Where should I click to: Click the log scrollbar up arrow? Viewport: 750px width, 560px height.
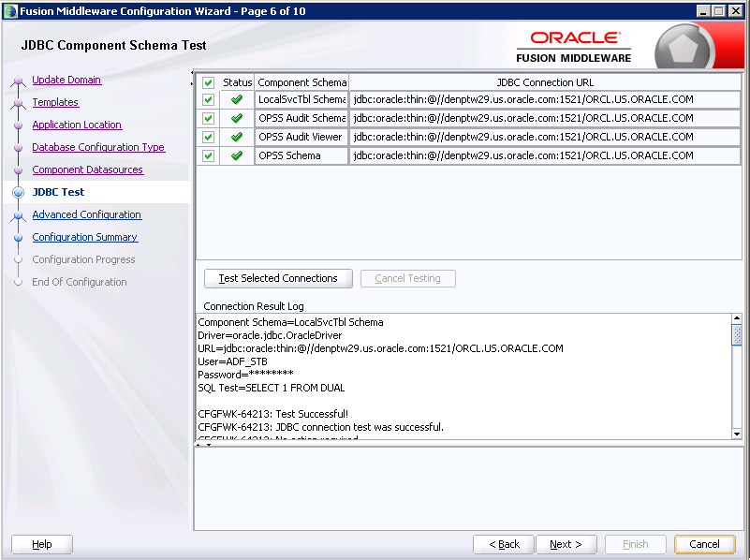pyautogui.click(x=737, y=318)
